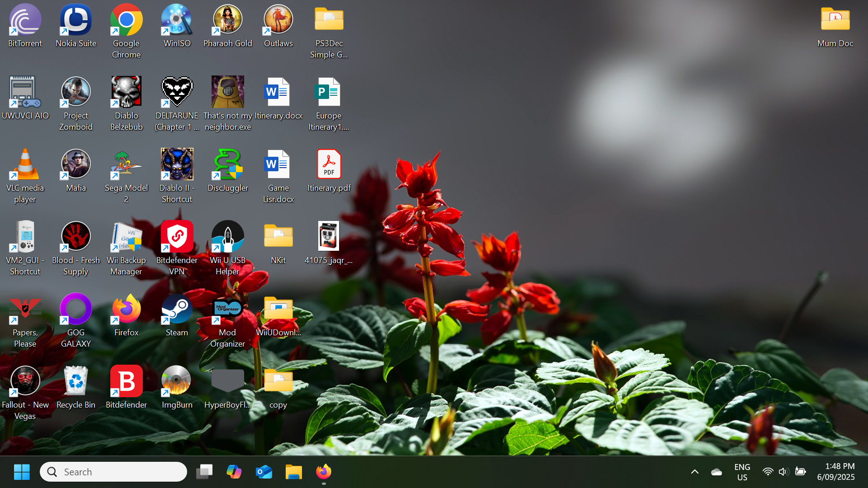Image resolution: width=868 pixels, height=488 pixels.
Task: Open File Explorer from the taskbar
Action: (294, 472)
